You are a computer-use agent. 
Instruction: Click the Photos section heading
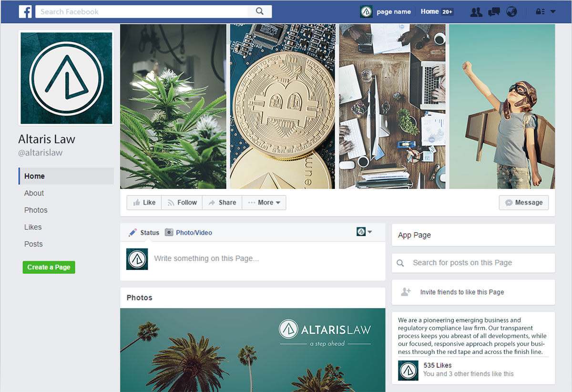[x=140, y=298]
